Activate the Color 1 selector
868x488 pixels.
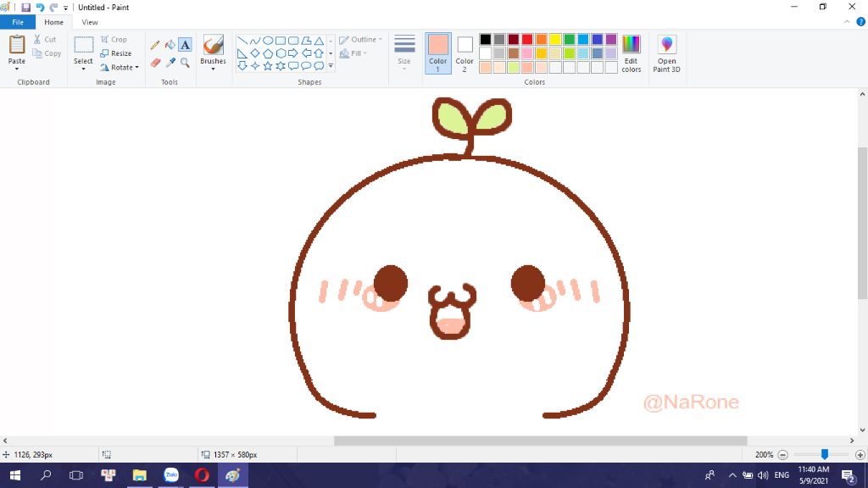click(x=438, y=53)
